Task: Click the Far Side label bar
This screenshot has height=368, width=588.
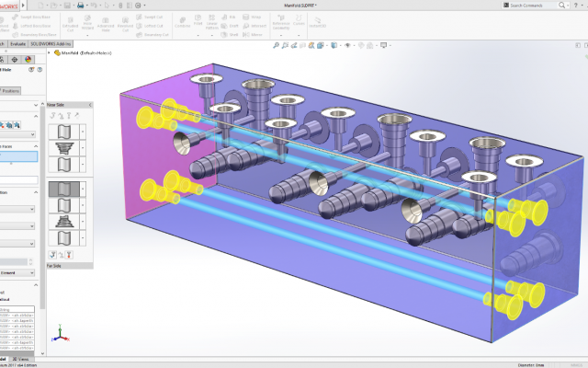Action: pos(70,266)
